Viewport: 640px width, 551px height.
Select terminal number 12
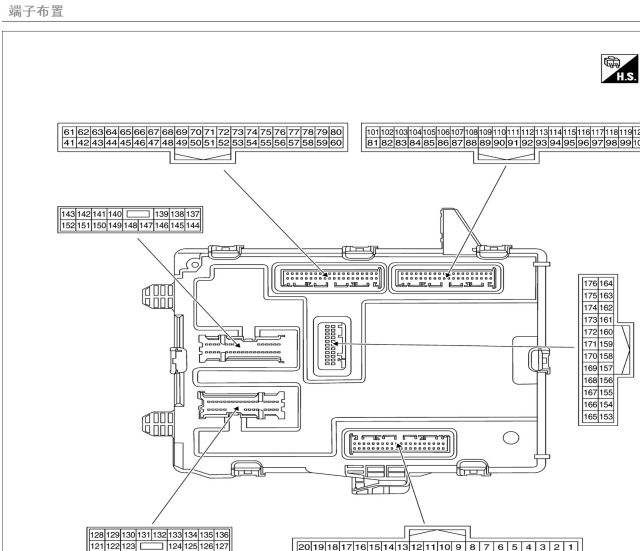[x=416, y=547]
